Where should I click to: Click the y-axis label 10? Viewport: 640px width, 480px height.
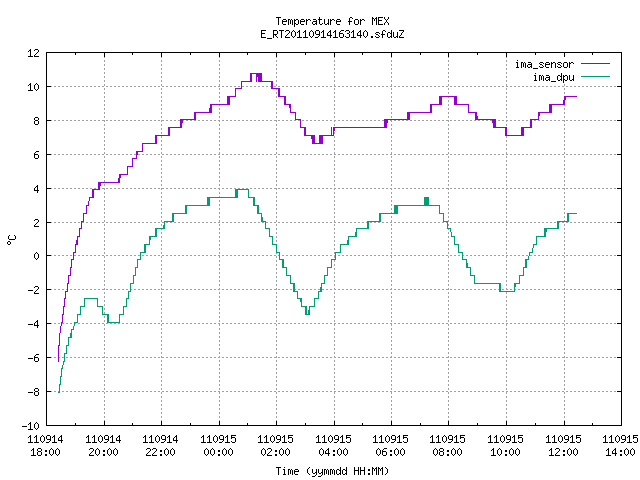pos(33,87)
